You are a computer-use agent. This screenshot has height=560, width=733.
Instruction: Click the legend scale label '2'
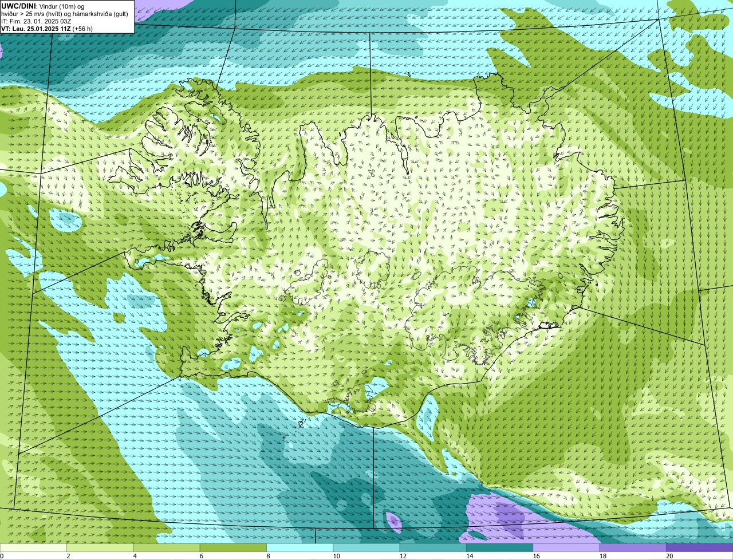click(x=68, y=556)
